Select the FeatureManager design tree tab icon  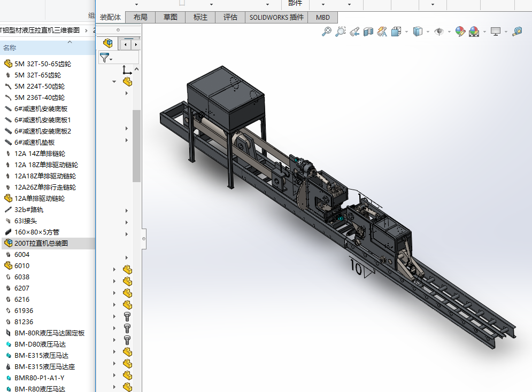tap(109, 44)
